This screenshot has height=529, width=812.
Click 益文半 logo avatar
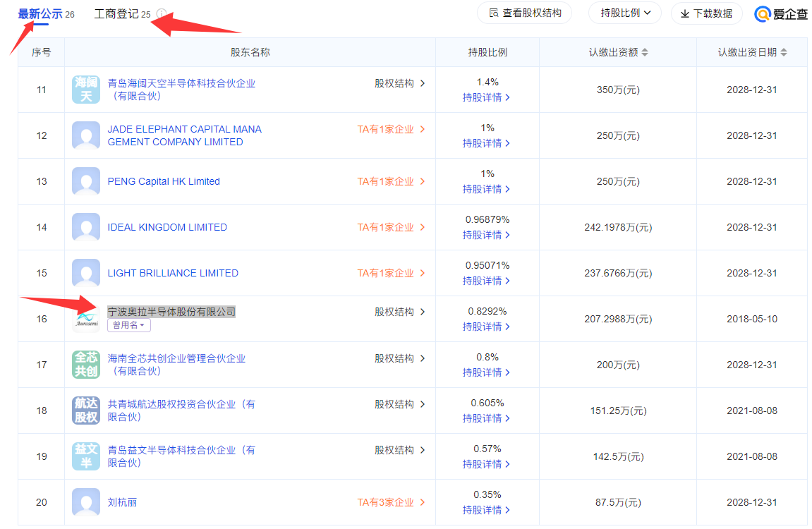tap(86, 456)
